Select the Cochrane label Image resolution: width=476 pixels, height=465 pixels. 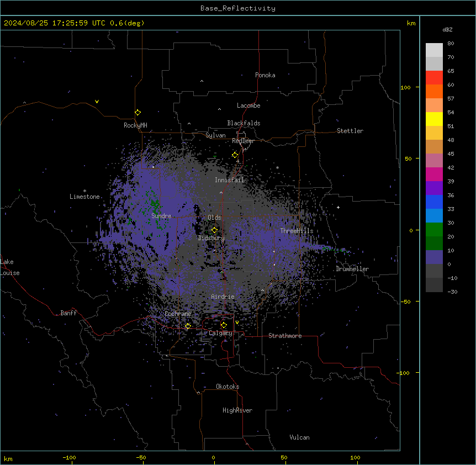coord(178,314)
